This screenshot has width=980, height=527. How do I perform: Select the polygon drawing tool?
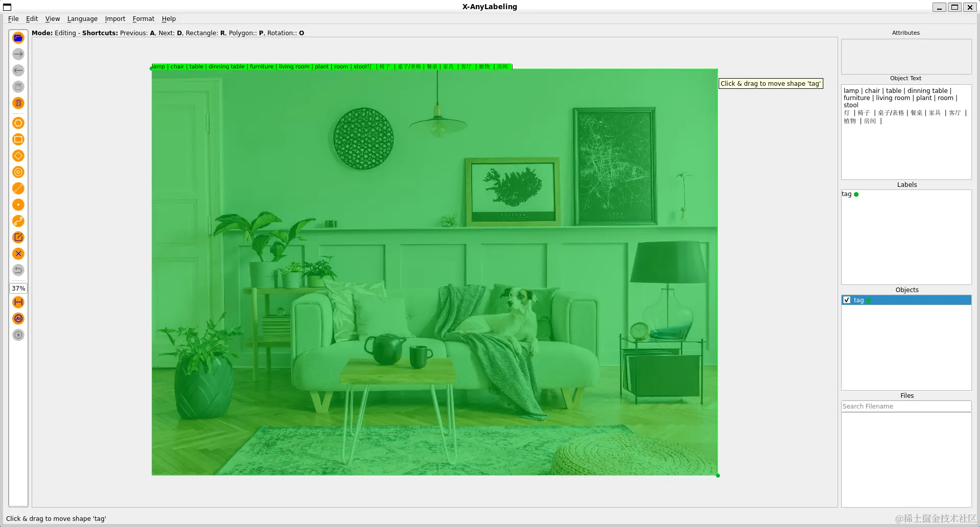[x=18, y=123]
